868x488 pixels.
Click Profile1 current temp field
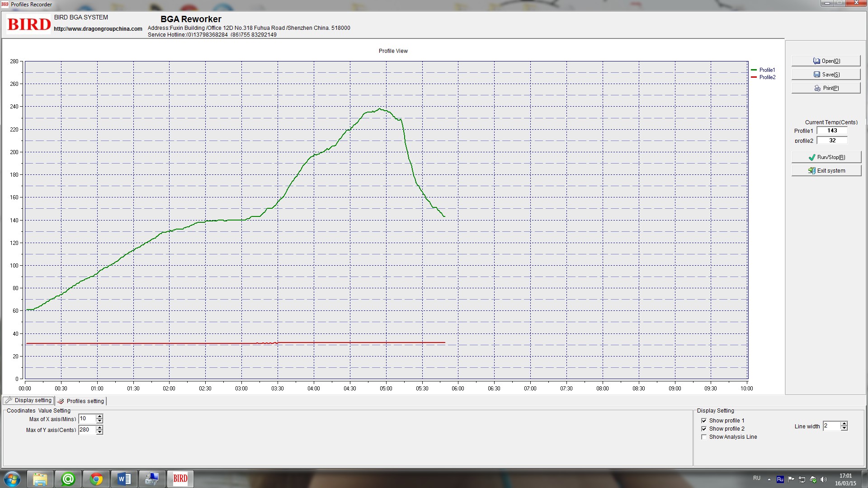click(832, 131)
